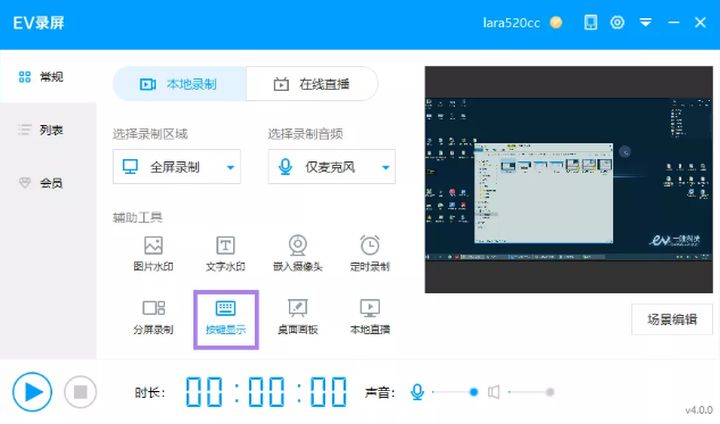Adjust the microphone volume slider
720x424 pixels.
(455, 392)
